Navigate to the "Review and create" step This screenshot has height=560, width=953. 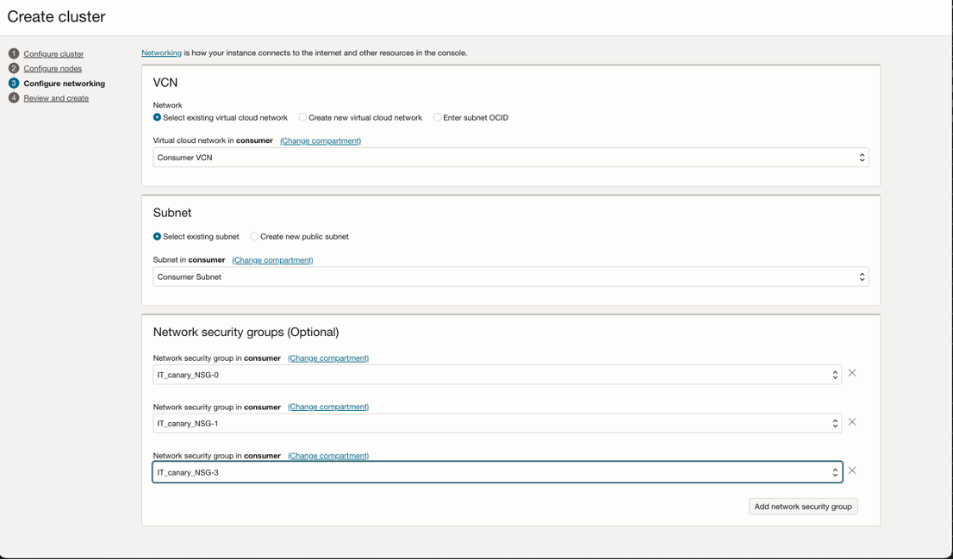tap(57, 97)
